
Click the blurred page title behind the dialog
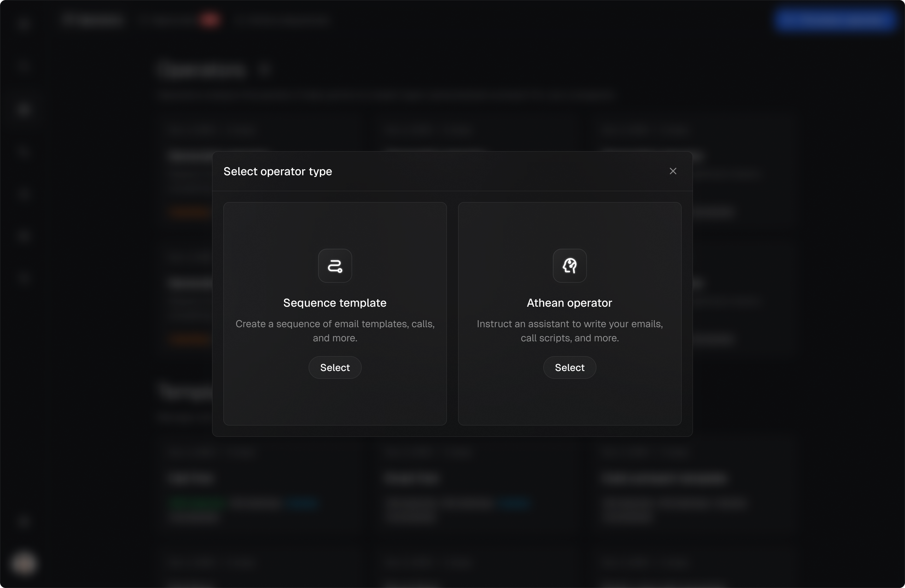pyautogui.click(x=202, y=70)
